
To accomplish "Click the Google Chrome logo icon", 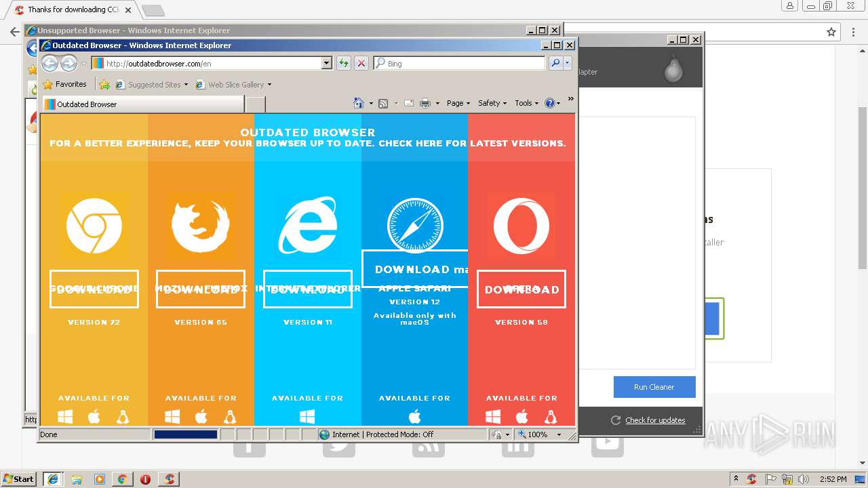I will (94, 226).
